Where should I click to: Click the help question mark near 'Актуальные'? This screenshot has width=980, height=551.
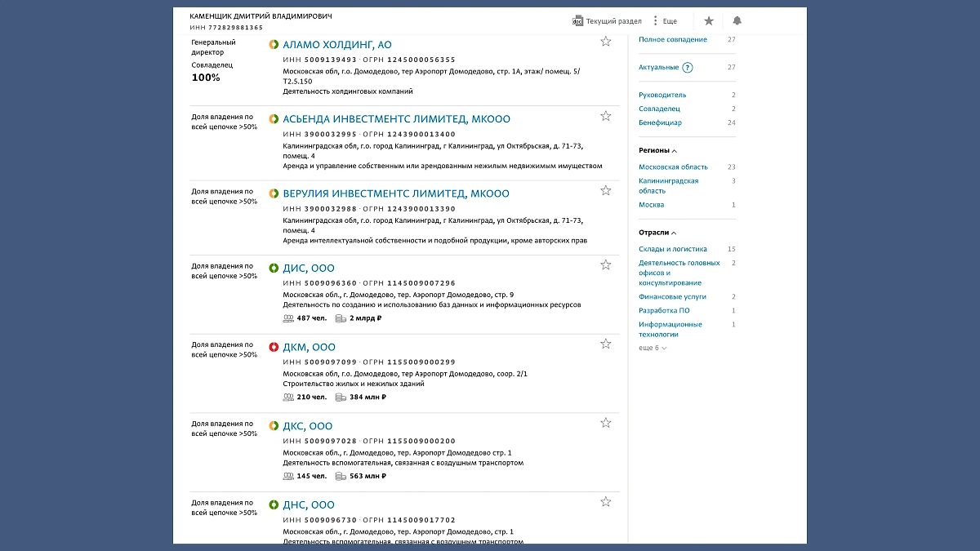pos(688,68)
